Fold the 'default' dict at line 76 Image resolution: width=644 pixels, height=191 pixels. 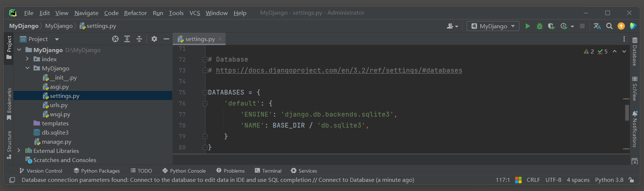tap(205, 103)
